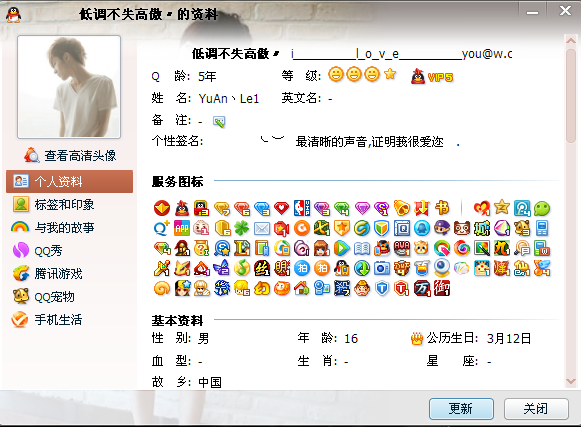Click the blue 拍 service icon
Screen dimensions: 581x427
pos(302,268)
